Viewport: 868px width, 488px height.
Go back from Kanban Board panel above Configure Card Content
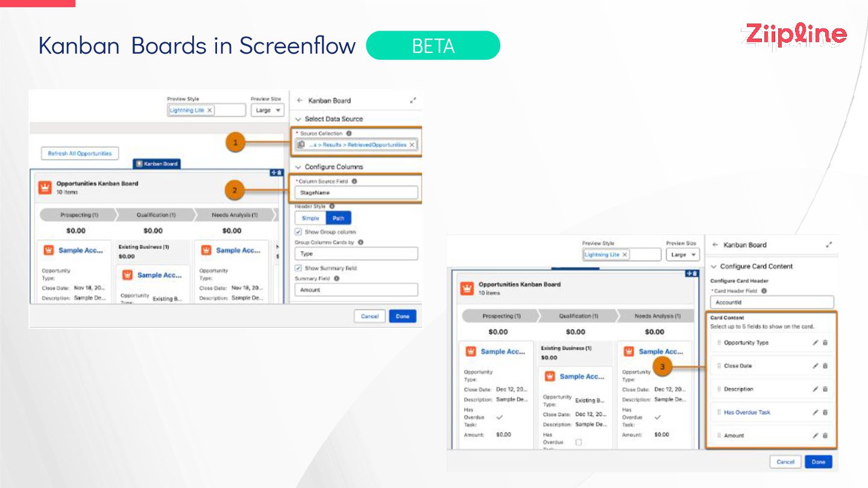tap(715, 245)
